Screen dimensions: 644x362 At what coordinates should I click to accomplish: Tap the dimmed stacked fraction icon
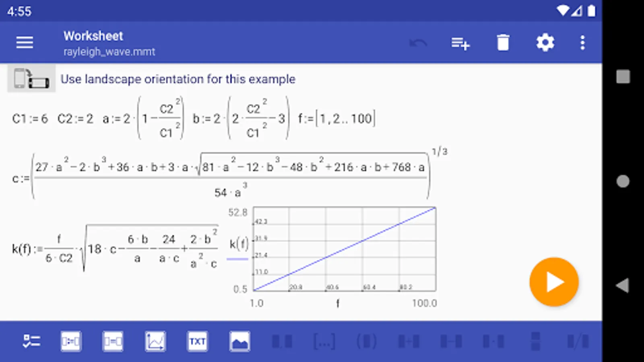pos(535,341)
